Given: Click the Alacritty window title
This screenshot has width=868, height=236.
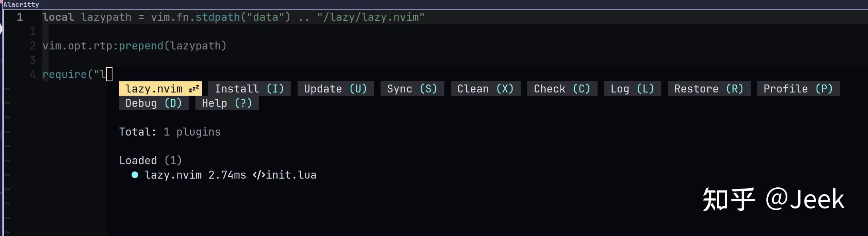Looking at the screenshot, I should tap(21, 4).
